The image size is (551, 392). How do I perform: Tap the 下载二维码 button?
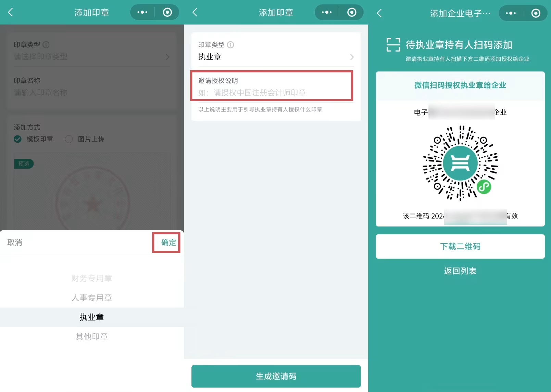coord(460,246)
